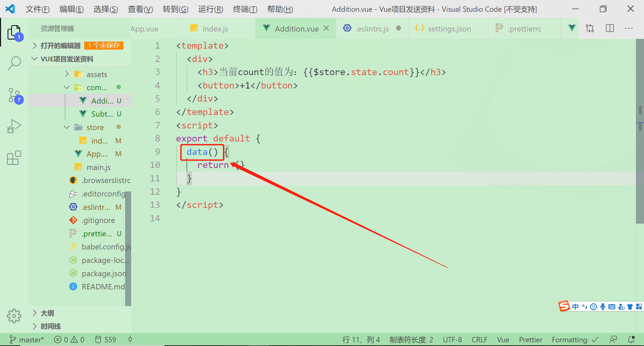
Task: Click the Sogou input method logo
Action: coord(564,306)
